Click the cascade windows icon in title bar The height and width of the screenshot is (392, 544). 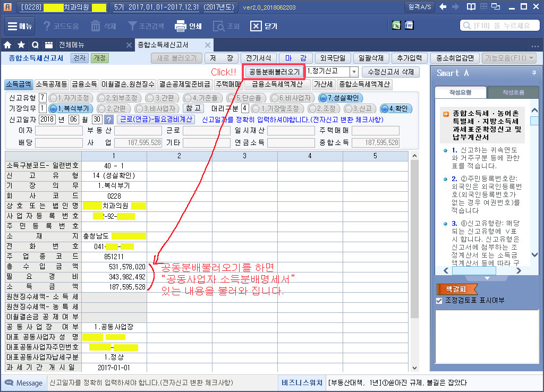click(496, 6)
